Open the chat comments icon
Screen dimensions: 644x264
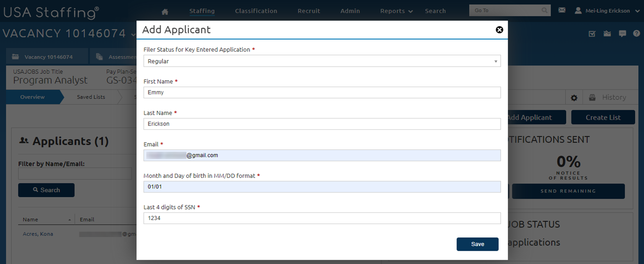pyautogui.click(x=622, y=33)
